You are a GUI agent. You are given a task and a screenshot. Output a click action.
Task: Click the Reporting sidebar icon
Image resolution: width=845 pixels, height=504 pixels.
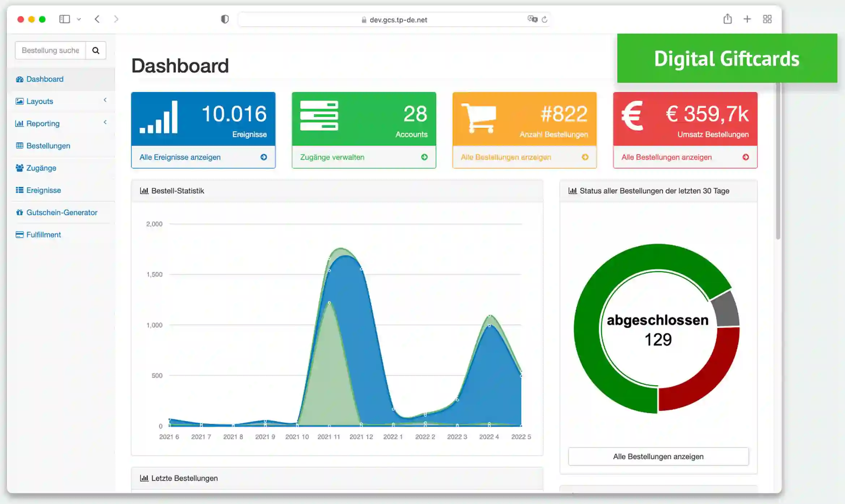point(19,124)
